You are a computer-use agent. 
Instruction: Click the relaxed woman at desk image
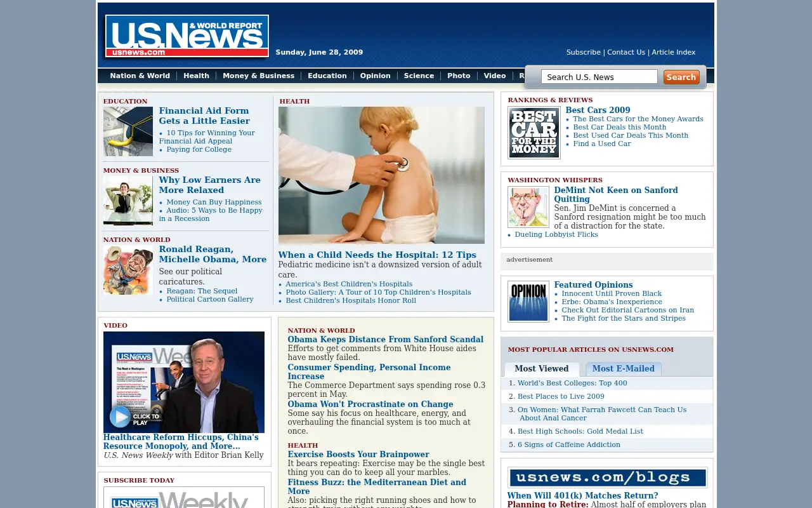click(x=128, y=201)
